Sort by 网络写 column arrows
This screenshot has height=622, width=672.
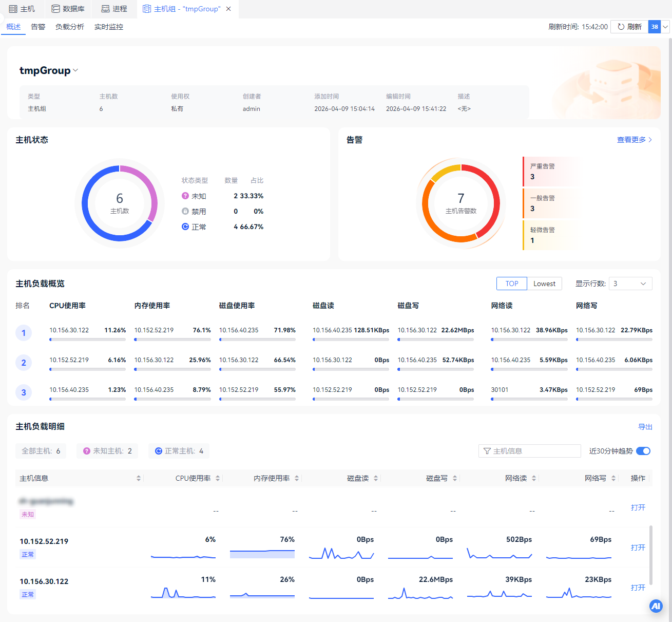click(613, 478)
